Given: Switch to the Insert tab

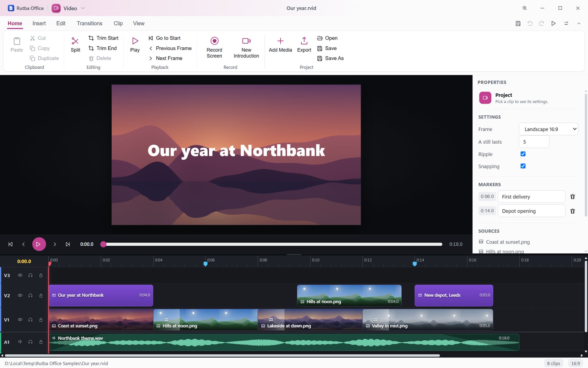Looking at the screenshot, I should coord(39,24).
